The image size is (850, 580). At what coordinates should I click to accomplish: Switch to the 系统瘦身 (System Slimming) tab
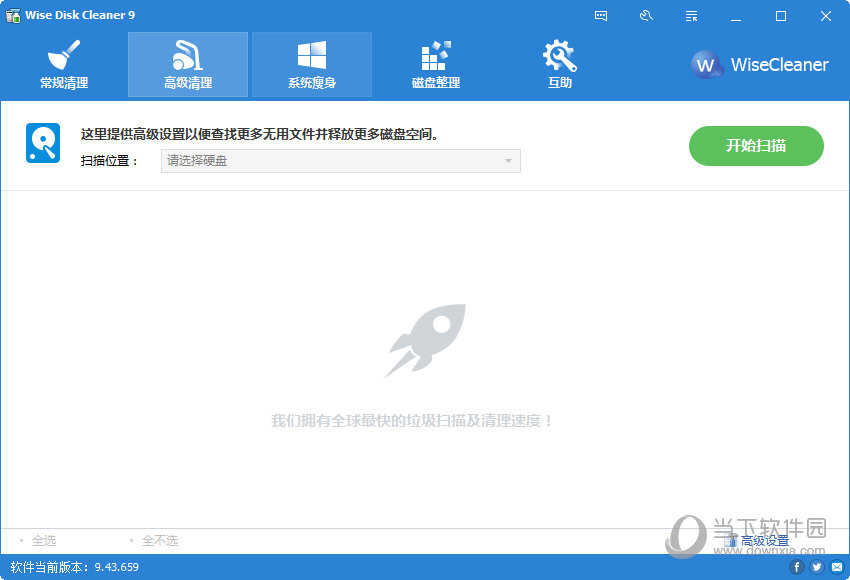(312, 65)
